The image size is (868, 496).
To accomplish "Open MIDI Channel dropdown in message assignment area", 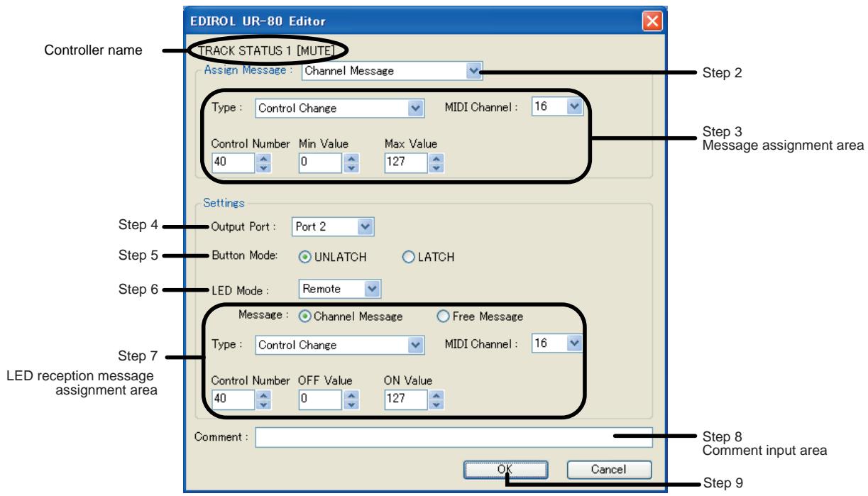I will click(x=557, y=106).
